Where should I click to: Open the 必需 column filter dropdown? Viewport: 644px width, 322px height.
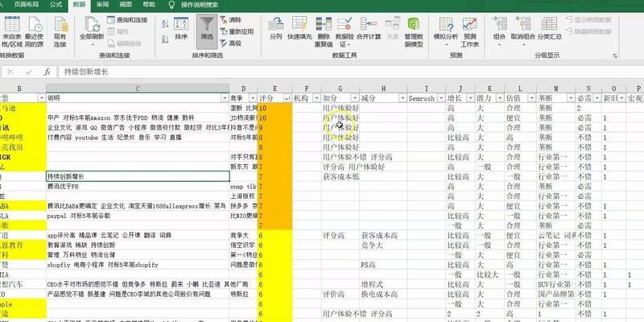tap(597, 98)
